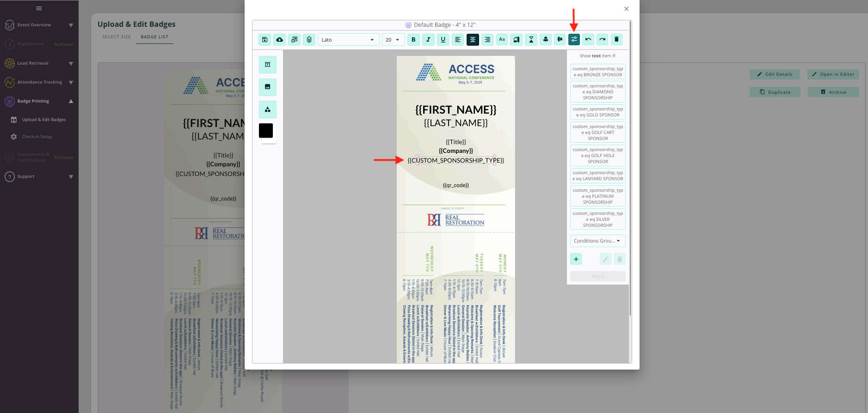Click the cloud upload icon

(x=279, y=40)
